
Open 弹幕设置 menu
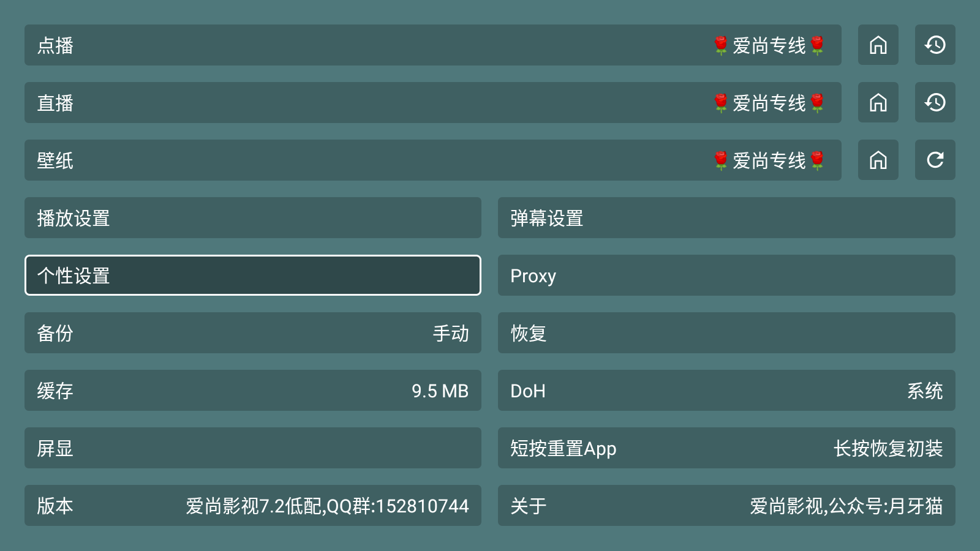726,217
